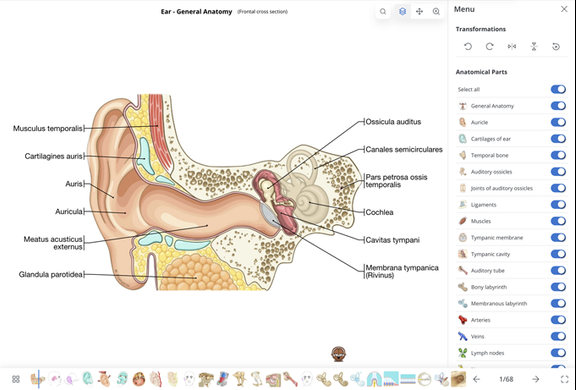Disable the Auricle toggle
576x390 pixels.
pyautogui.click(x=558, y=122)
